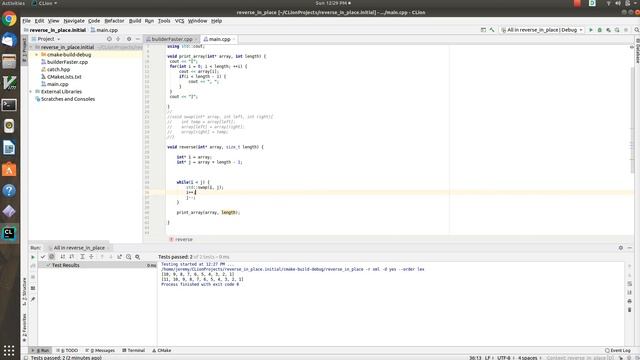Open the Terminal app in the dock
Screen dimensions: 640x360
tap(9, 105)
